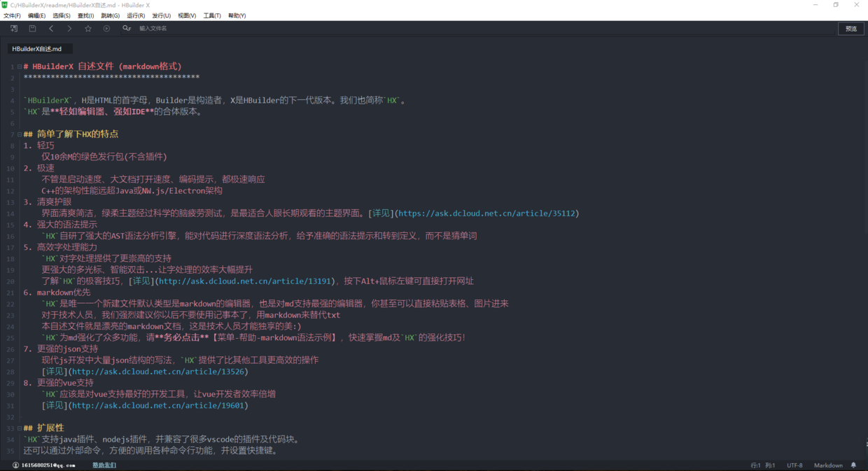Click the list item 8. 更强的vue支持

(x=58, y=383)
